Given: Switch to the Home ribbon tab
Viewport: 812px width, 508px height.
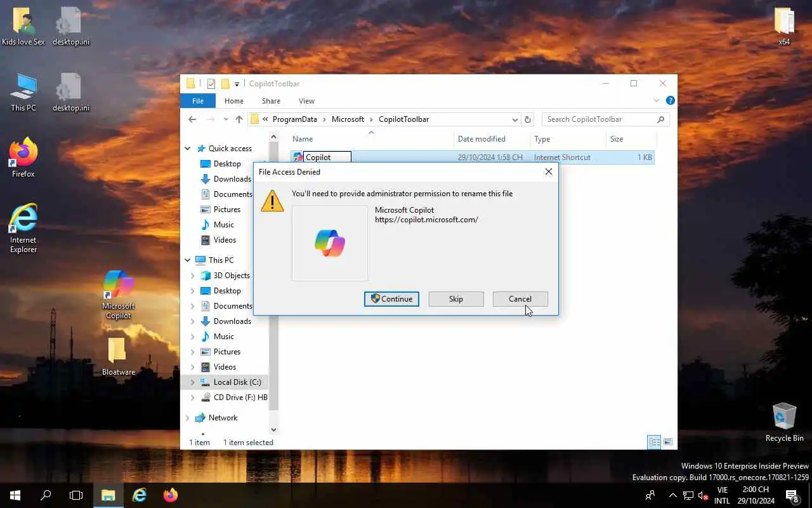Looking at the screenshot, I should click(233, 101).
